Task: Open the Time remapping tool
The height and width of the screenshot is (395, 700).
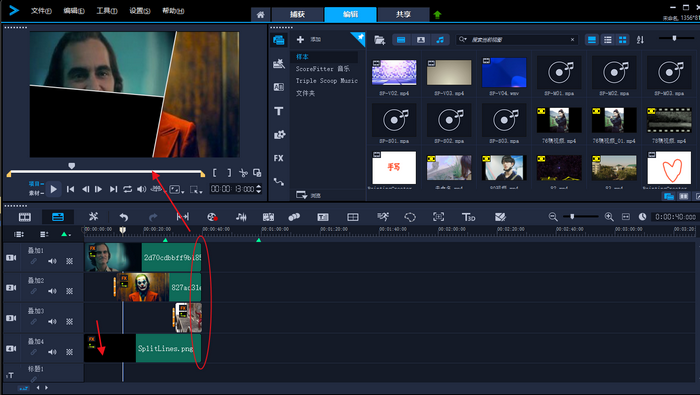Action: [x=383, y=217]
